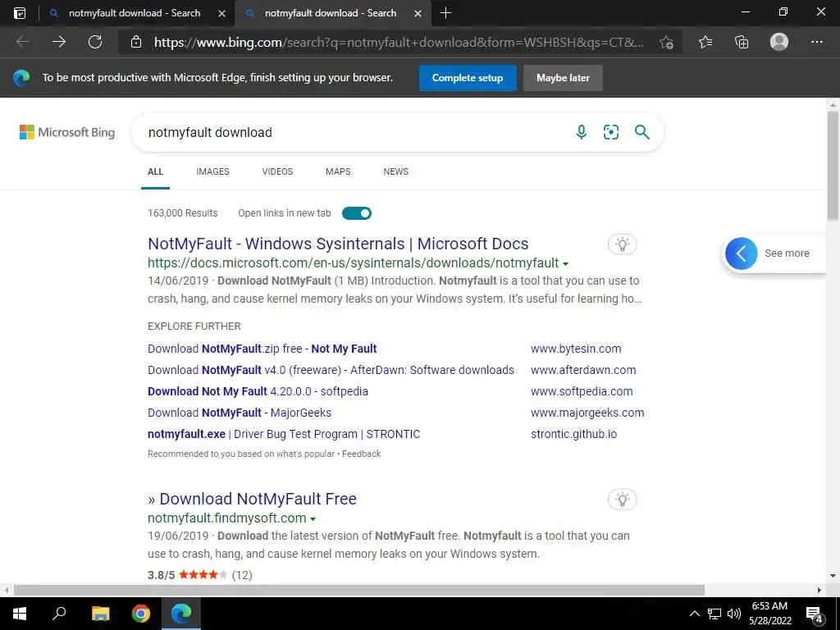840x630 pixels.
Task: Open the Collections icon in toolbar
Action: pyautogui.click(x=742, y=42)
